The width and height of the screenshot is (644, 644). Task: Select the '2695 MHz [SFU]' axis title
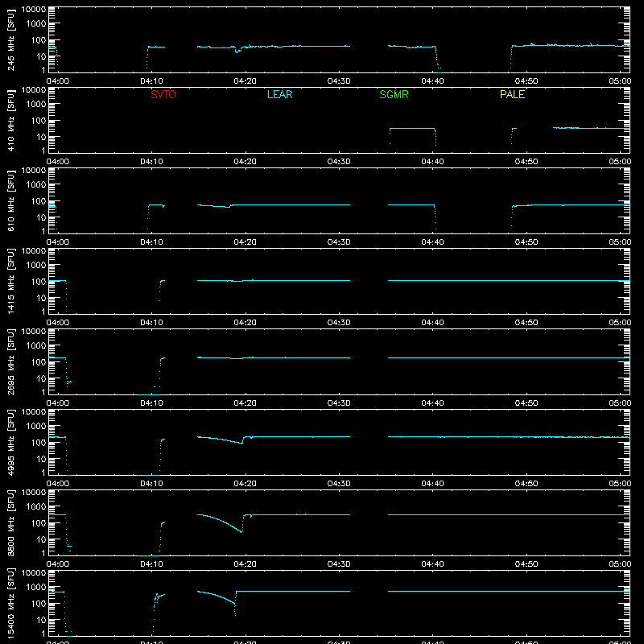pyautogui.click(x=11, y=361)
